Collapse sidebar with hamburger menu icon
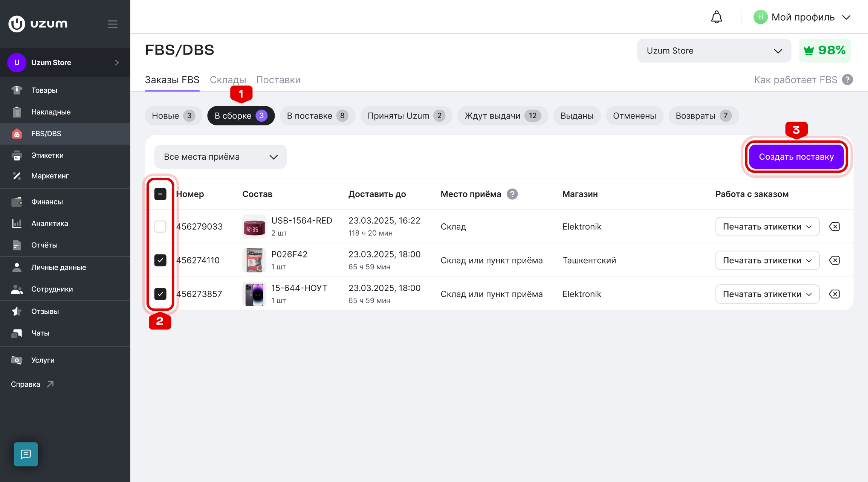Viewport: 868px width, 482px height. pos(113,24)
